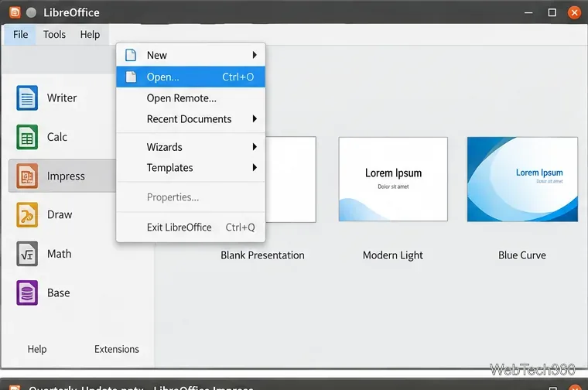Click the Impress presentation icon
This screenshot has width=588, height=390.
[27, 176]
